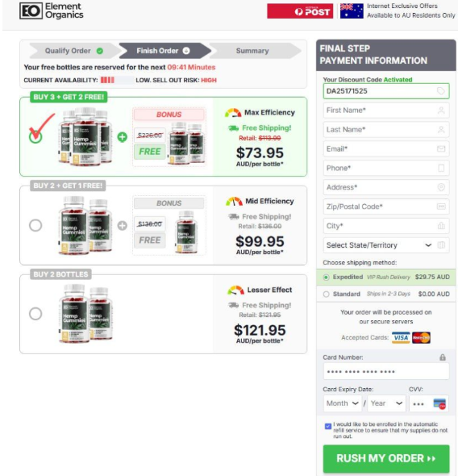Open the card expiry Year dropdown
Screen dimensions: 458x476
click(x=386, y=403)
